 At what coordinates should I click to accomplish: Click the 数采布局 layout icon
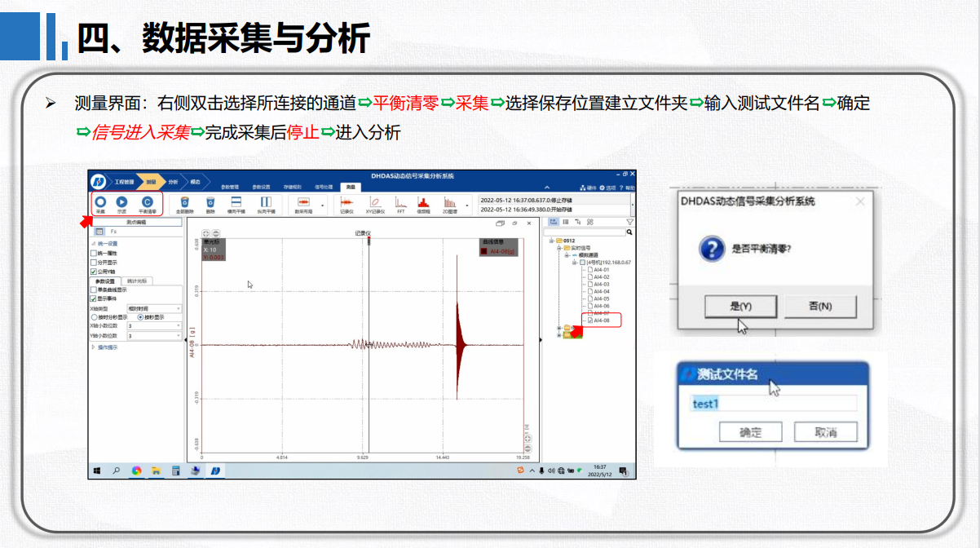(x=304, y=201)
